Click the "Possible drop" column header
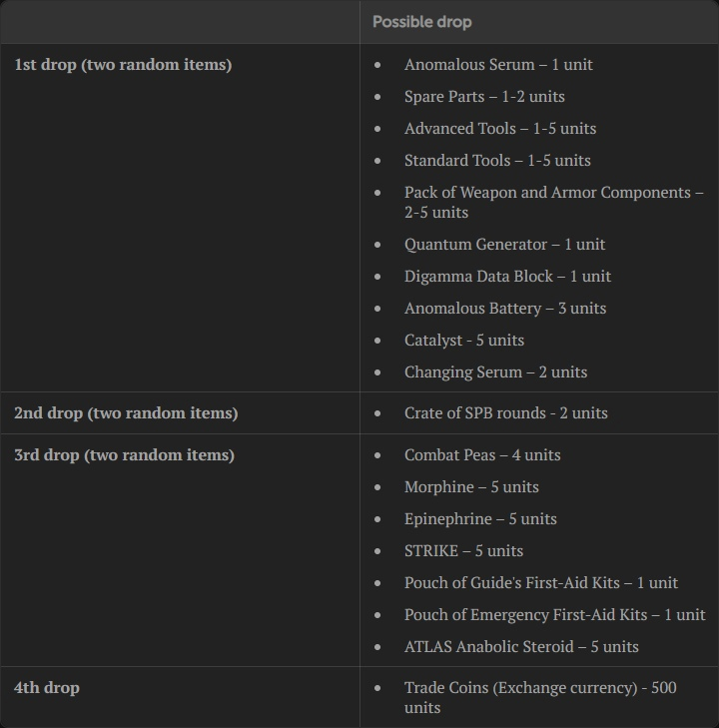Screen dimensions: 719x728 (x=421, y=22)
